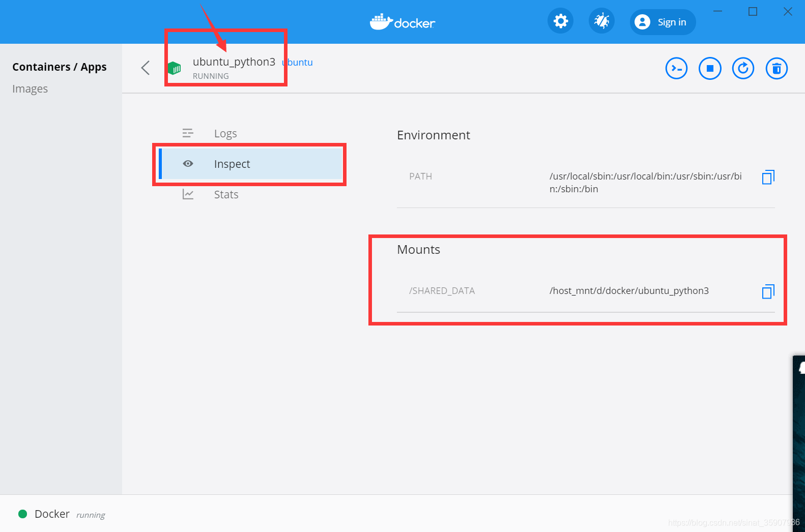Open the Images section
The image size is (805, 532).
30,89
